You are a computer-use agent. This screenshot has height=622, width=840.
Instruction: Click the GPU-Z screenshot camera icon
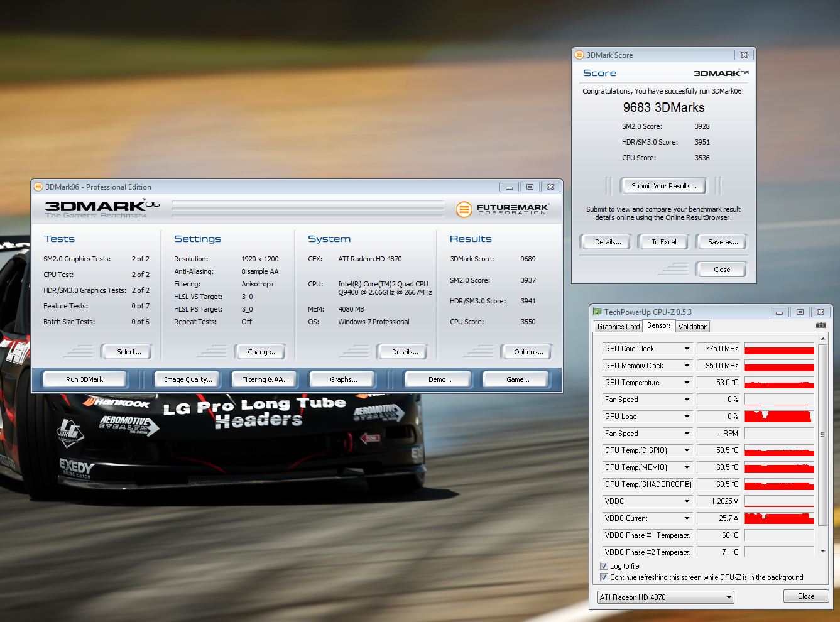click(821, 325)
